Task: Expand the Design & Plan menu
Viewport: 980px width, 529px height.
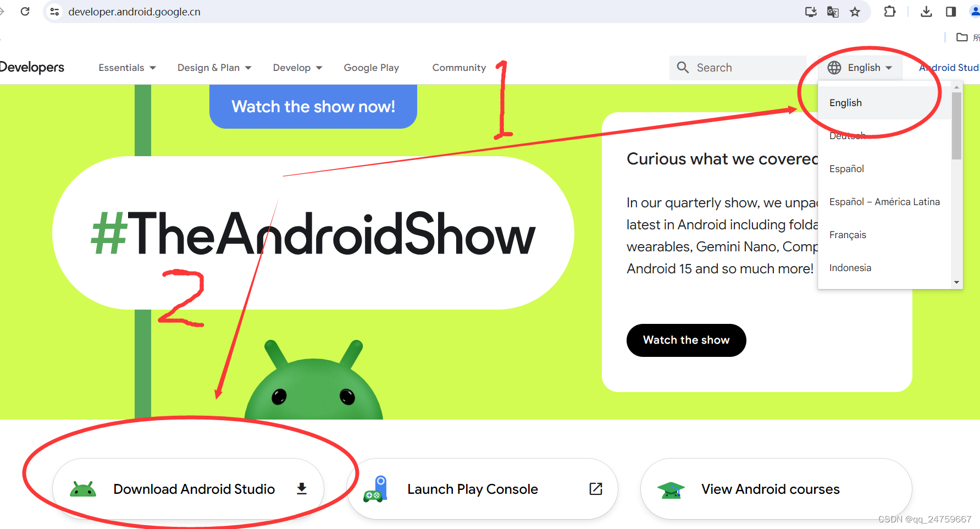Action: (214, 68)
